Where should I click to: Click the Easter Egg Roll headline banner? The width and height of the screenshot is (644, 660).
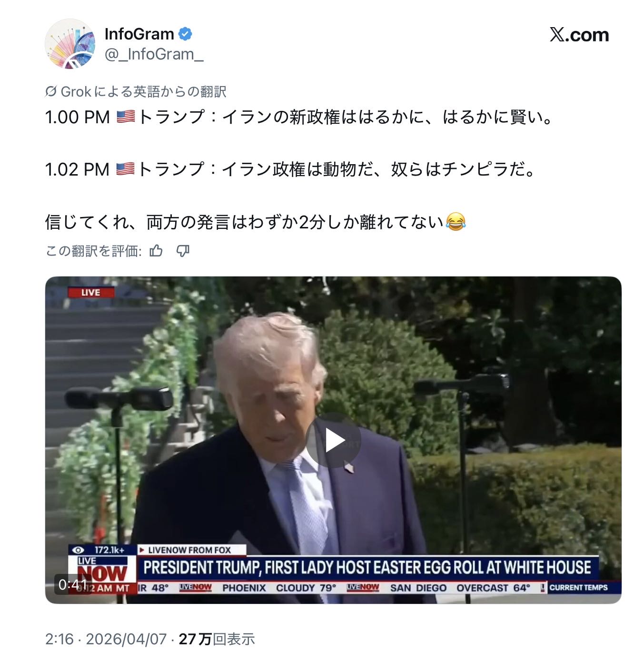[367, 568]
